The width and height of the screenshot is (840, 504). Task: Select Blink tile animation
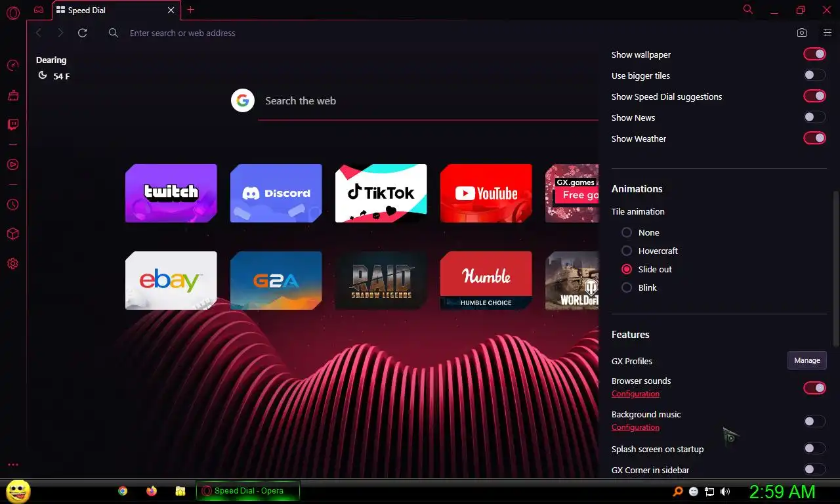(627, 287)
